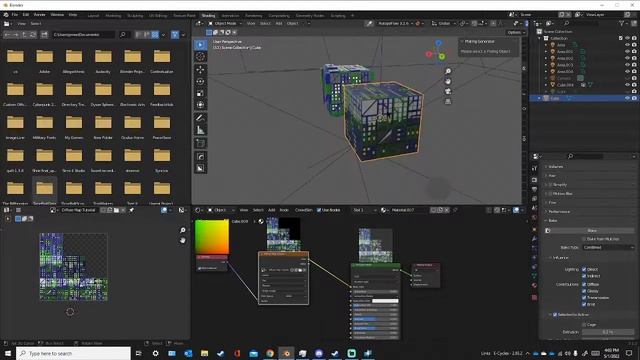Collapse the Influence subpanel
This screenshot has height=360, width=640.
(x=593, y=258)
